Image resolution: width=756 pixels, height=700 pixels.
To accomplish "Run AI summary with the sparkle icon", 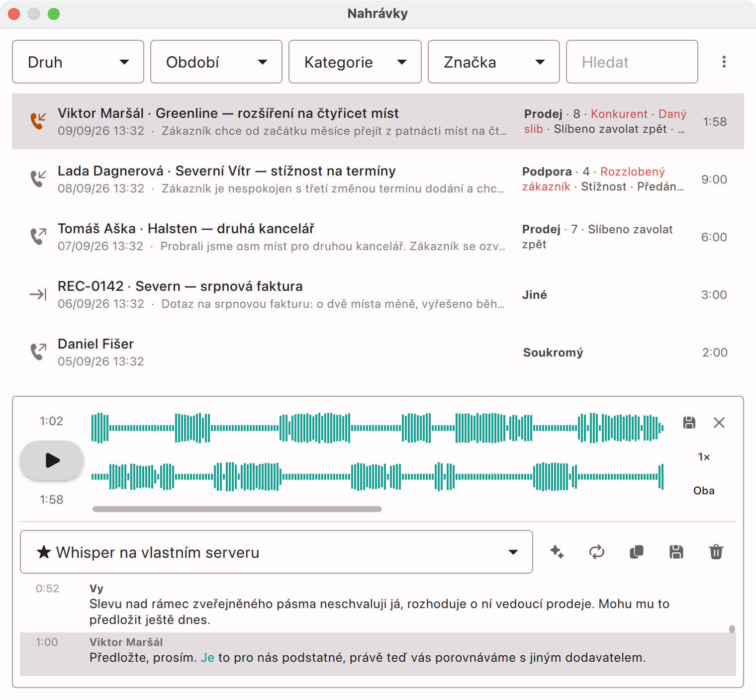I will (557, 552).
